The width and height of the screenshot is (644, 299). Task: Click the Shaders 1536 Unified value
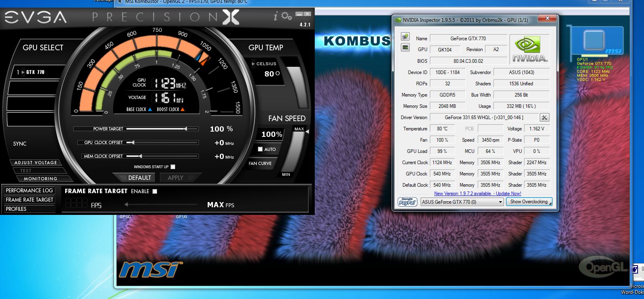click(x=521, y=84)
